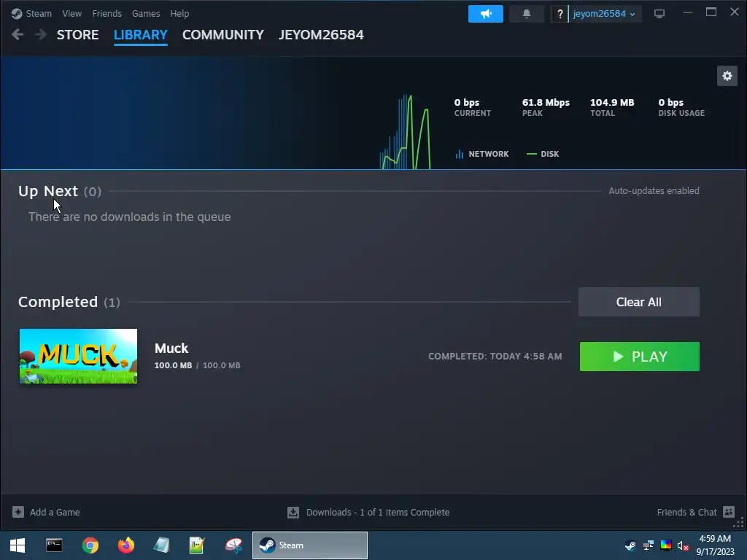The image size is (747, 560).
Task: Click the Completed (1) heading
Action: 69,302
